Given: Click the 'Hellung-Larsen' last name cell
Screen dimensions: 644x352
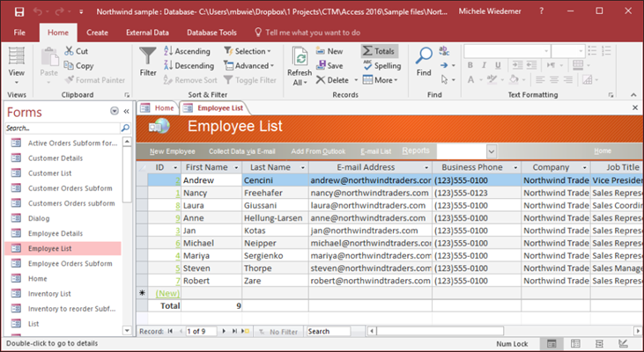Looking at the screenshot, I should (275, 218).
